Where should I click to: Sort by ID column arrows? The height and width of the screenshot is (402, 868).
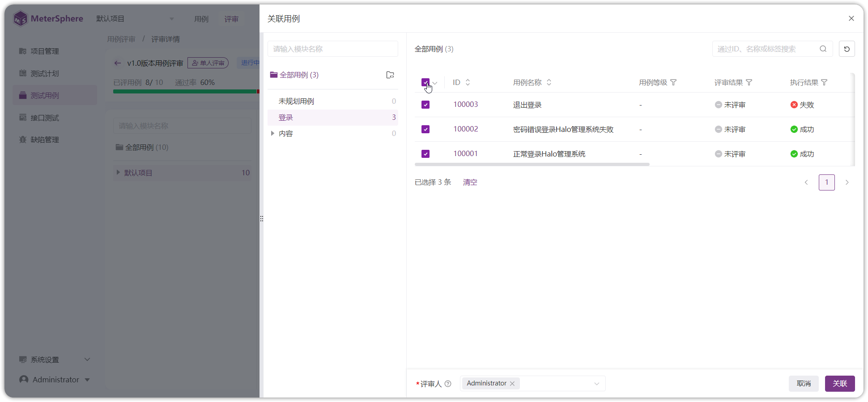tap(468, 82)
